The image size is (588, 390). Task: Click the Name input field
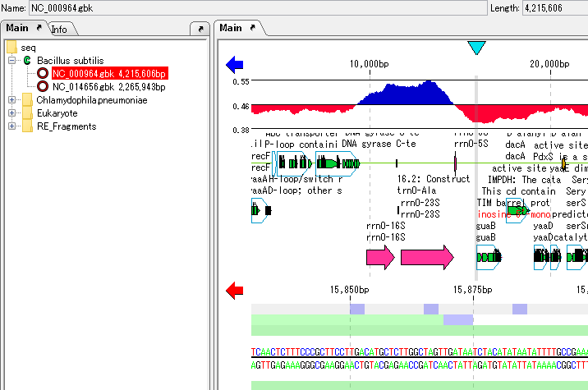pyautogui.click(x=258, y=8)
